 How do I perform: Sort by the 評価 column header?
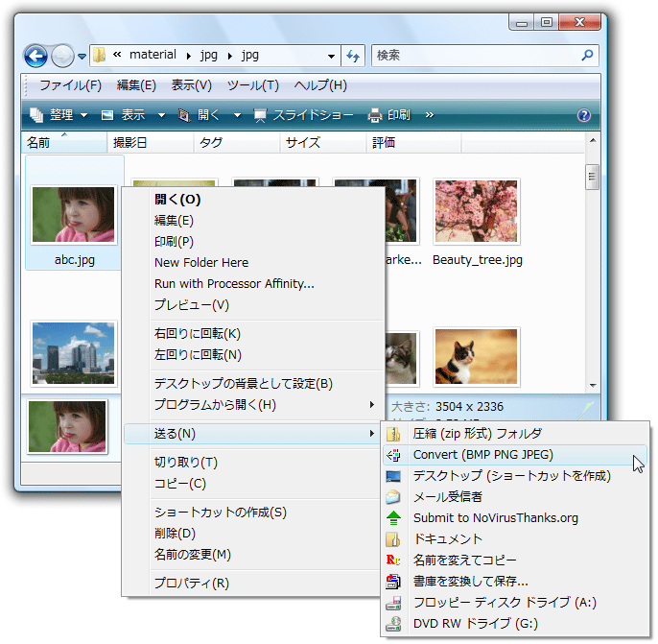click(414, 143)
